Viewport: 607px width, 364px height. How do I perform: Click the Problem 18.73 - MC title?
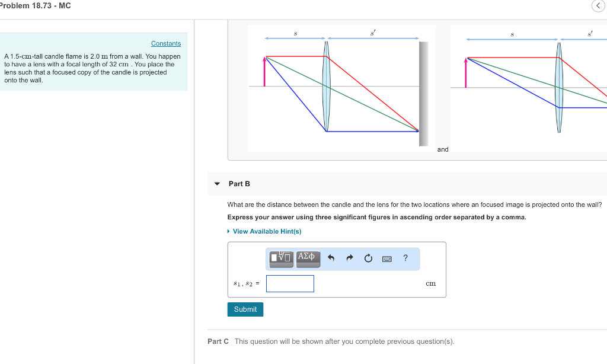point(35,6)
